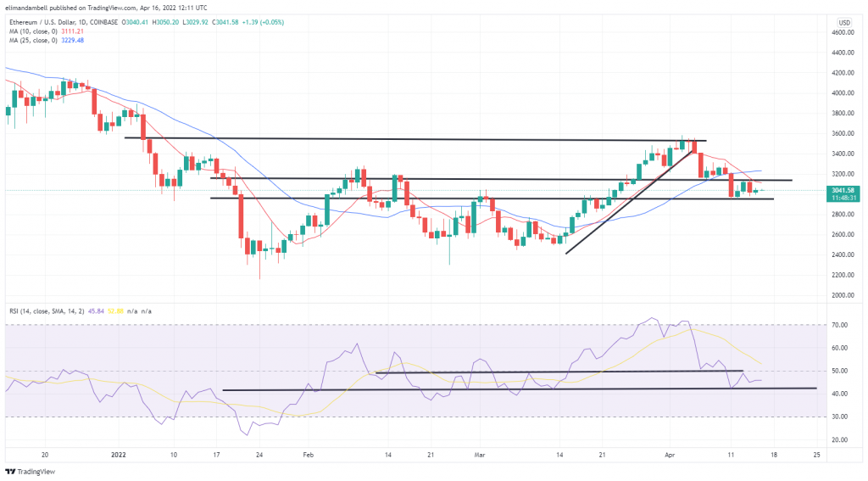Click the RSI SMA value 52.88

click(x=115, y=311)
